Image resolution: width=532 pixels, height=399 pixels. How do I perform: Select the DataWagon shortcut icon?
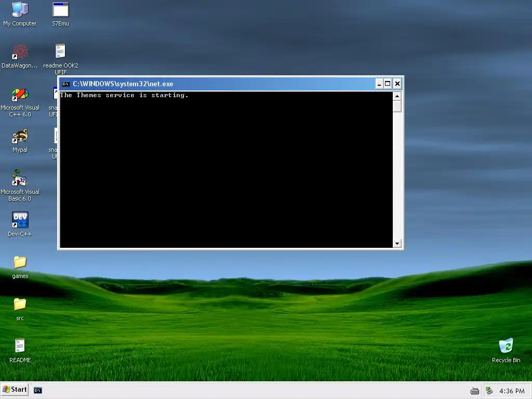click(x=20, y=56)
